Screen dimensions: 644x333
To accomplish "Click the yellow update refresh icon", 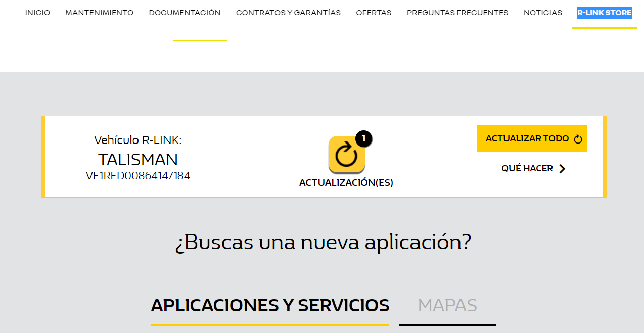I will tap(347, 155).
